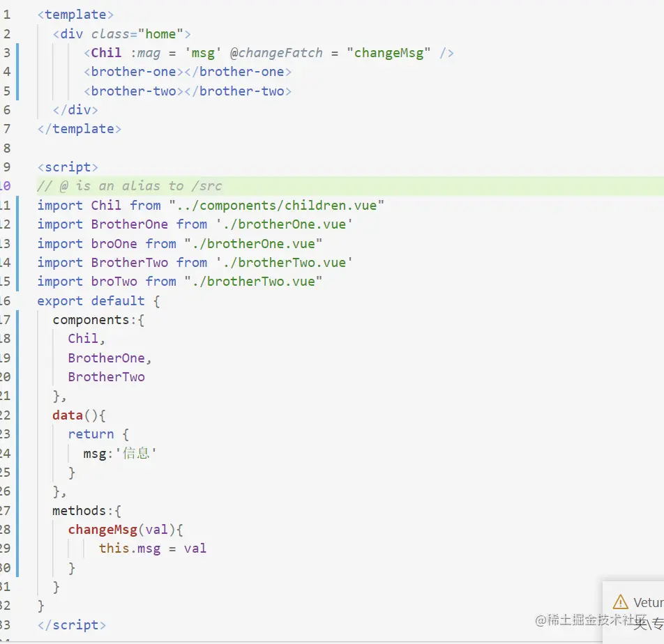Click the 'BrotherTwo' identifier in its import statement

(130, 263)
